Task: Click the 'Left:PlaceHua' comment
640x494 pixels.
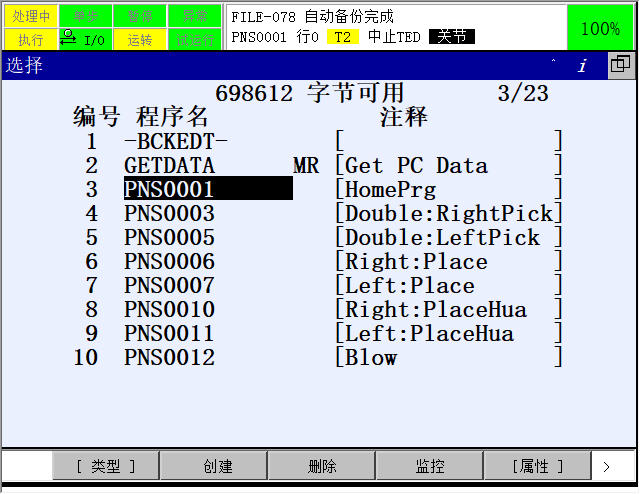Action: (429, 334)
